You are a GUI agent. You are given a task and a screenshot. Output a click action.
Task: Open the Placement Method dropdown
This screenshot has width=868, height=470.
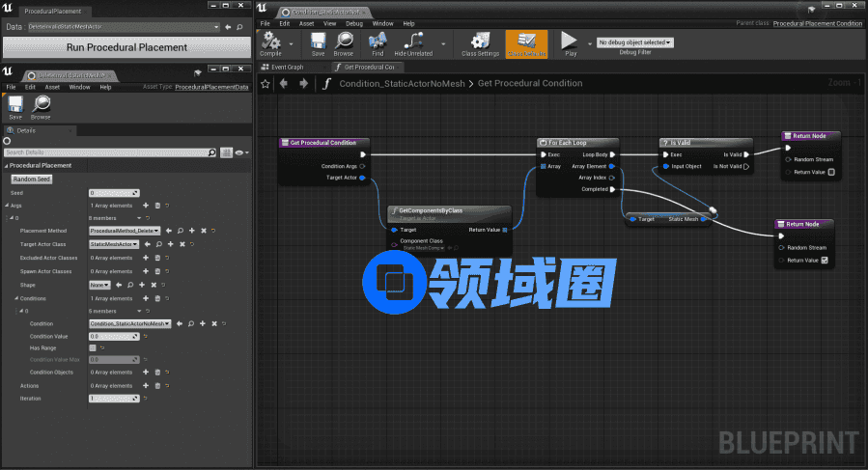coord(123,231)
